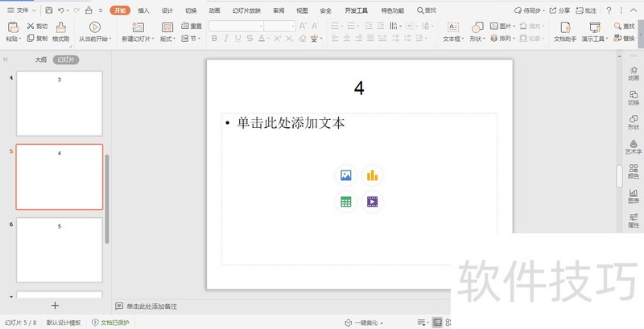Open the 艺术字 WordArt side panel icon
This screenshot has height=329, width=644.
(x=634, y=147)
